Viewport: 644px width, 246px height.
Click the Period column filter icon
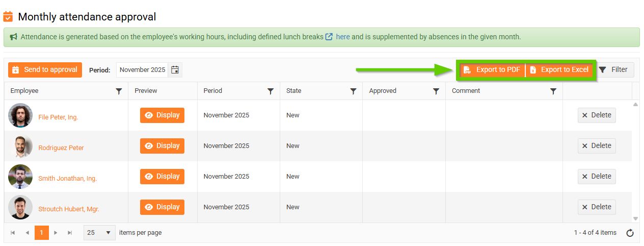click(271, 91)
